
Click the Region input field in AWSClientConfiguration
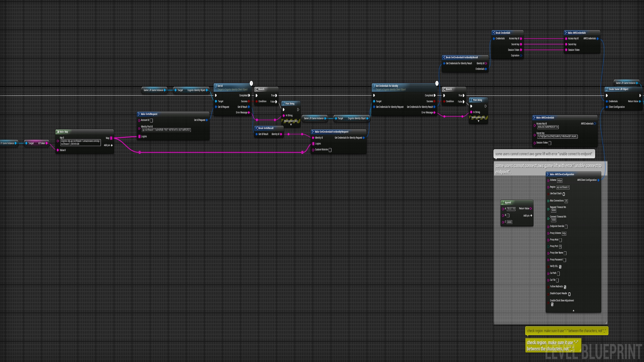click(x=563, y=187)
